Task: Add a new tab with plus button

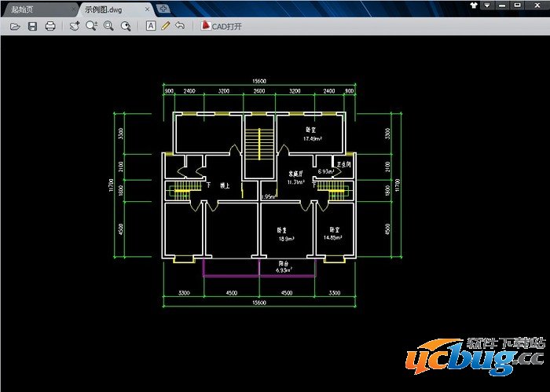Action: pos(163,8)
